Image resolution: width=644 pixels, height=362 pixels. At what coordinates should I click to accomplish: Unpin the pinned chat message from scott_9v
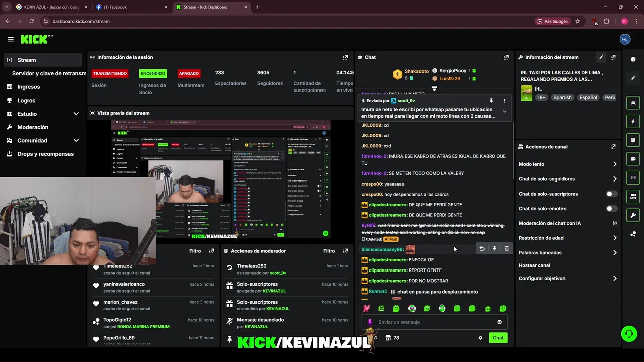491,101
